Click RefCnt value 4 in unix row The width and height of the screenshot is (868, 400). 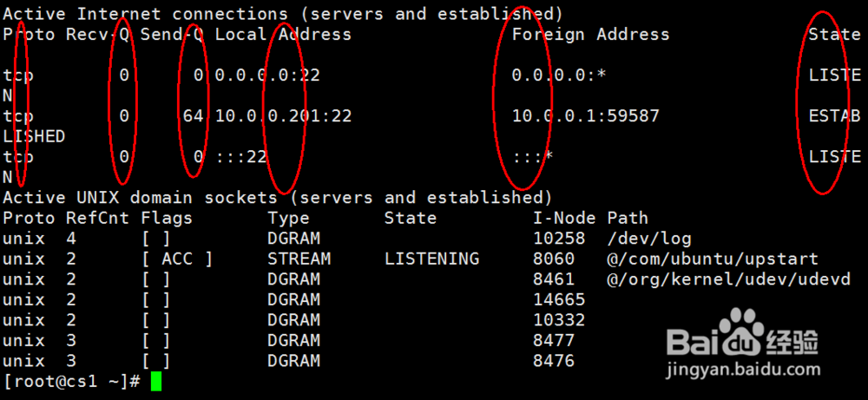[71, 239]
